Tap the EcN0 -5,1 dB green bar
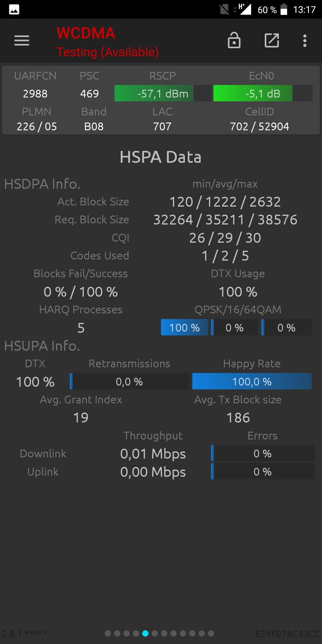 (x=263, y=93)
